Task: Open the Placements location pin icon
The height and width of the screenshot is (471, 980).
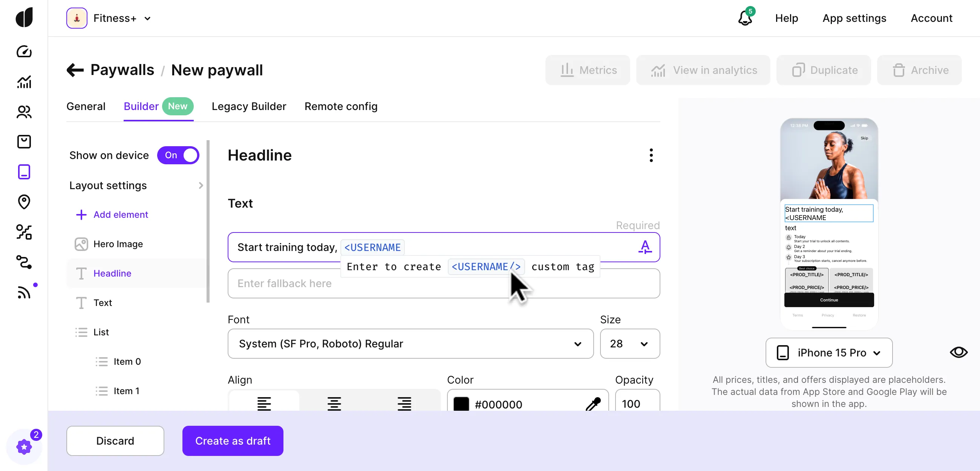Action: pyautogui.click(x=24, y=202)
